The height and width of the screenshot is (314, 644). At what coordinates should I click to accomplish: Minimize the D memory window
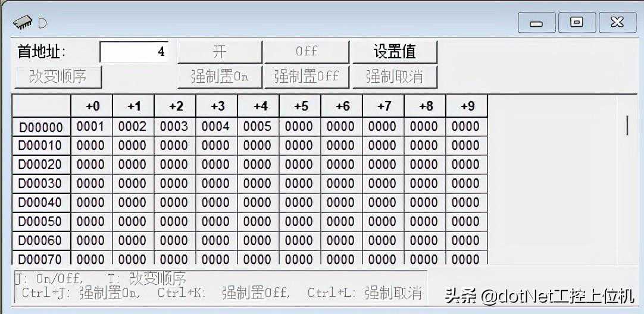tap(536, 23)
